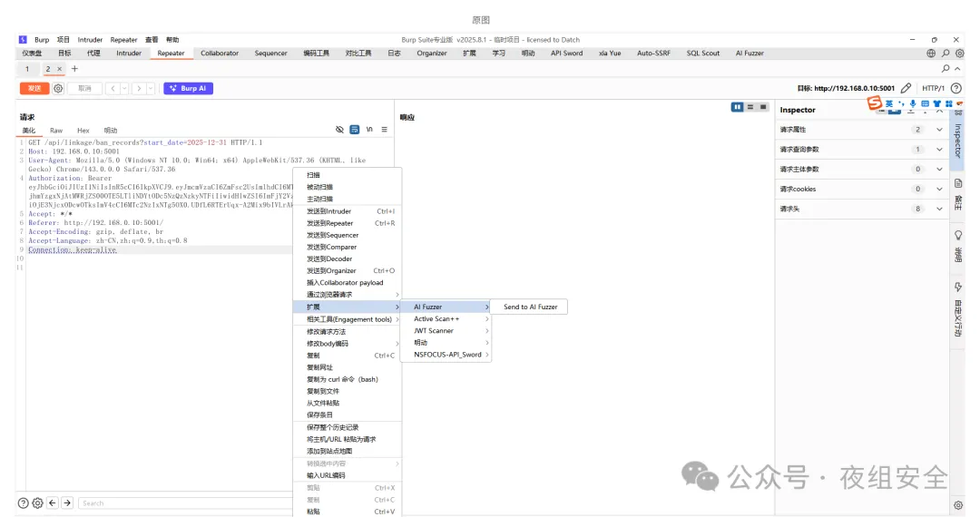Toggle hide non-printable characters eye icon
This screenshot has width=980, height=517.
tap(339, 129)
